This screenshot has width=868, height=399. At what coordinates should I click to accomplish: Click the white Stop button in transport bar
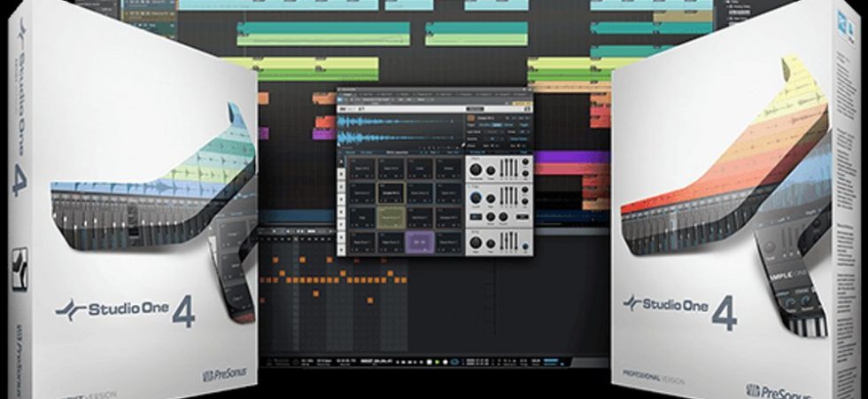tap(430, 362)
